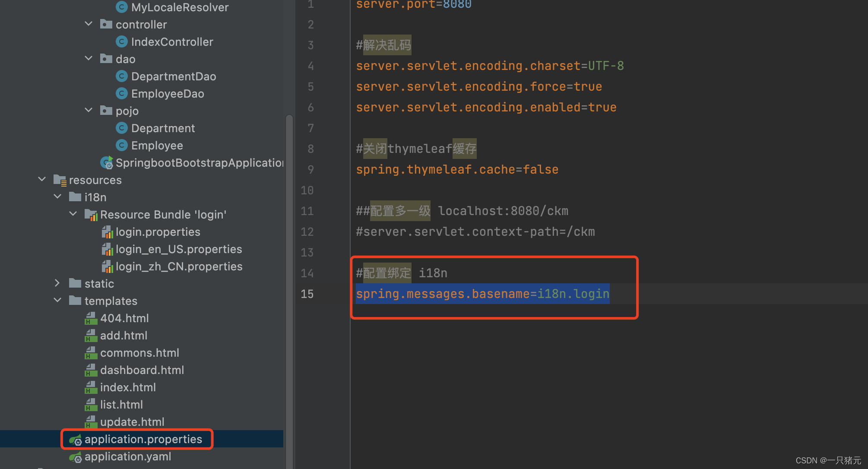Collapse the templates folder
This screenshot has height=469, width=868.
[x=57, y=301]
